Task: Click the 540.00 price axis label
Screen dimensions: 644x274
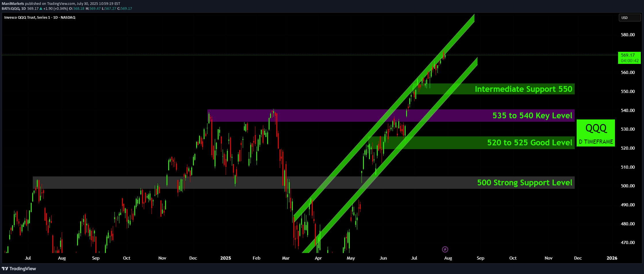Action: click(x=628, y=111)
